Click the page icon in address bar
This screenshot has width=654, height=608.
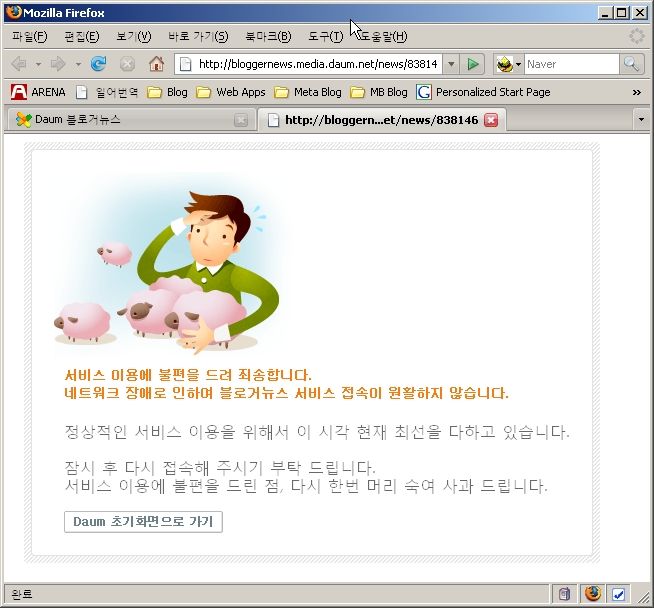[x=186, y=64]
